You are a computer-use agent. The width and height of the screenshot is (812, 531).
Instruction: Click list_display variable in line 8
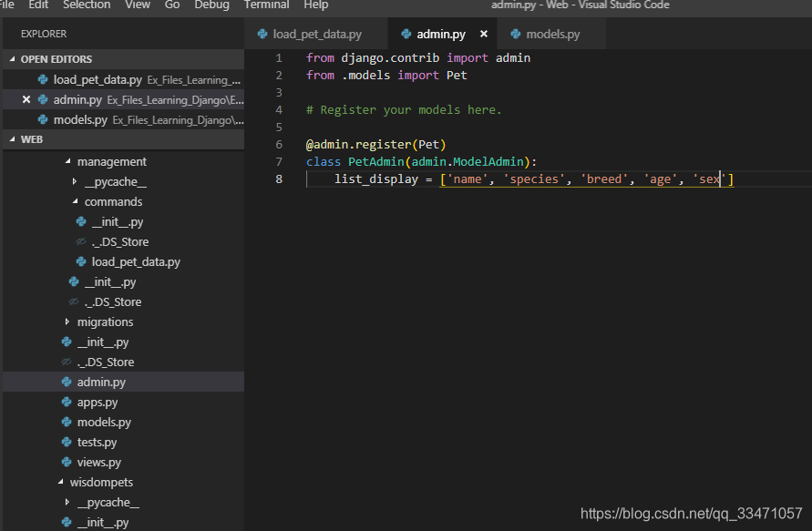pyautogui.click(x=376, y=179)
